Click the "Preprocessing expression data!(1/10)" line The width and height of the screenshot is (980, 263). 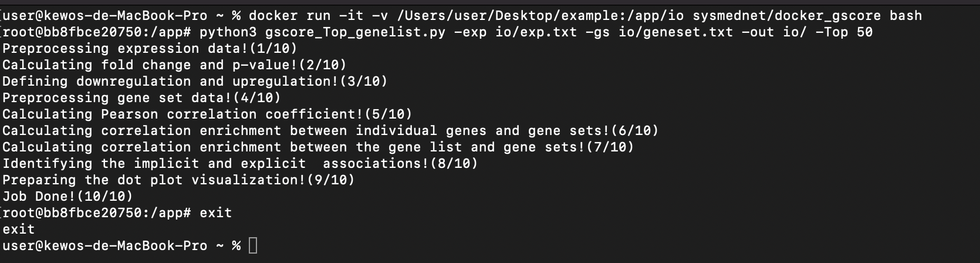coord(150,48)
